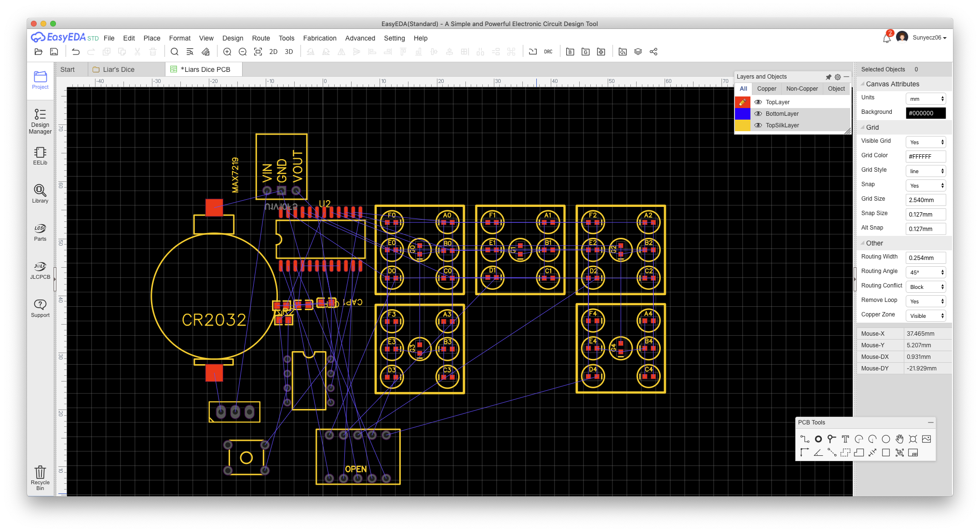Select the Track routing tool
Viewport: 980px width, 532px height.
804,439
